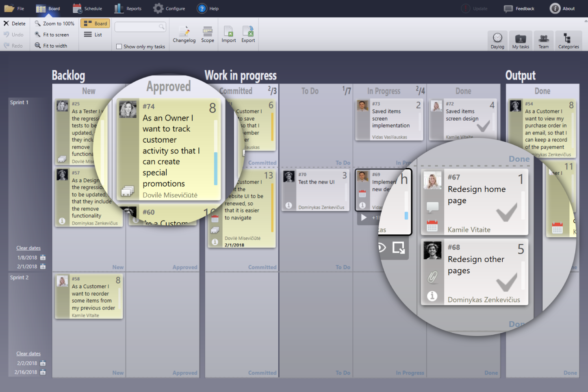This screenshot has width=588, height=392.
Task: Click the To Do column header
Action: click(310, 91)
